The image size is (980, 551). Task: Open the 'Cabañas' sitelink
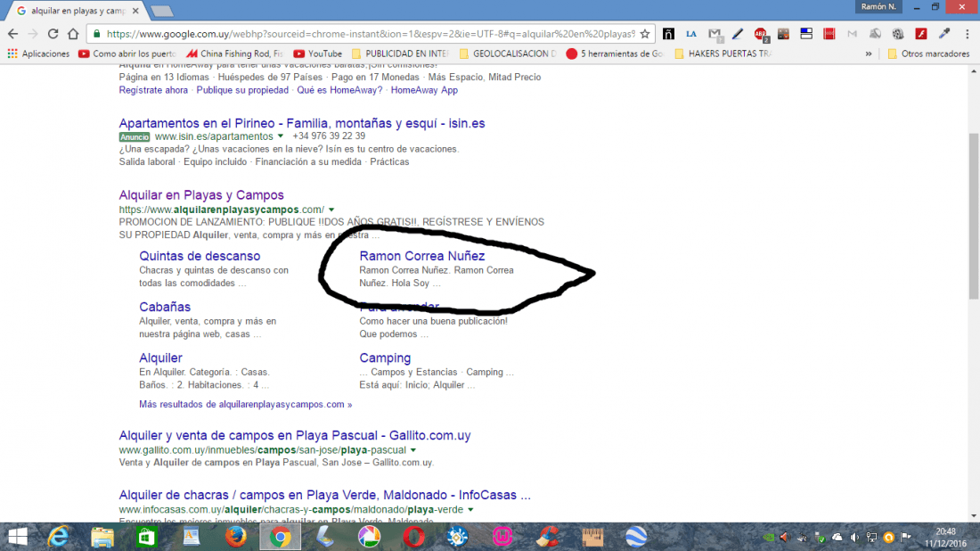click(x=165, y=307)
